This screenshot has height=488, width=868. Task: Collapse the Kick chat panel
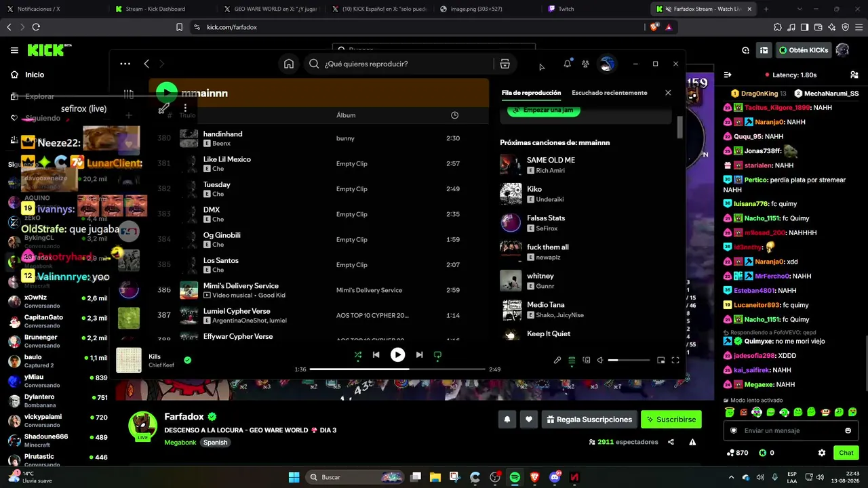727,75
